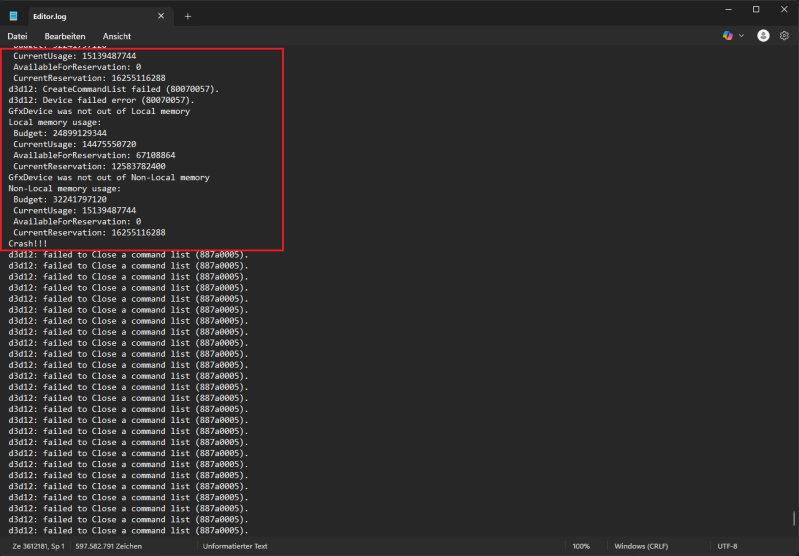Click the user account profile icon

coord(764,35)
